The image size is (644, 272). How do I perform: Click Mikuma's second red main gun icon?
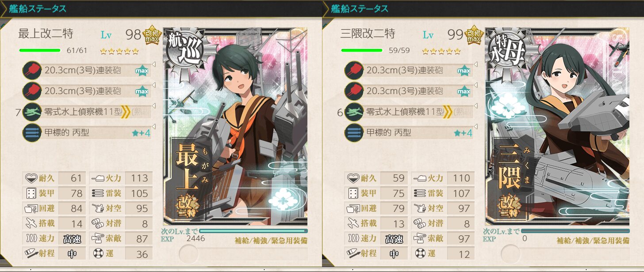coord(354,91)
